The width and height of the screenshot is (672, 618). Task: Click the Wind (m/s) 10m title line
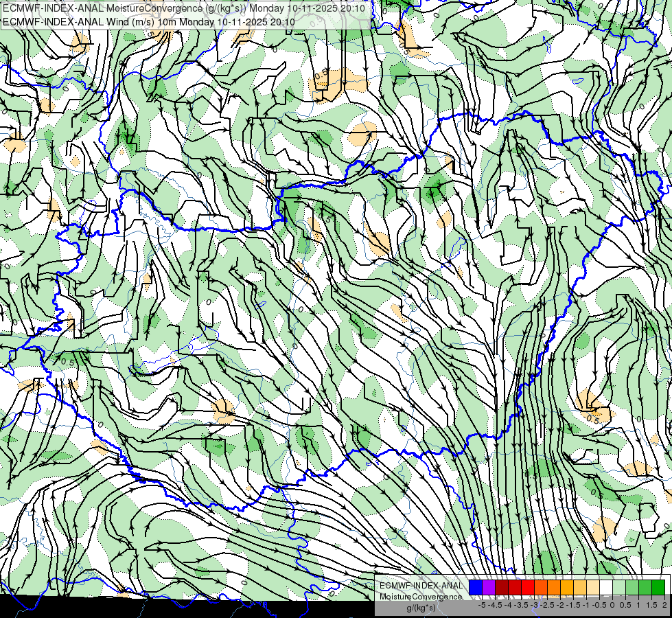tap(149, 21)
